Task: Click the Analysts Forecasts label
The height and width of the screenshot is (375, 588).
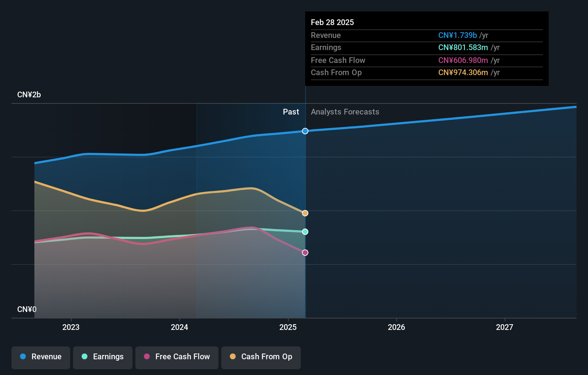Action: (x=345, y=112)
